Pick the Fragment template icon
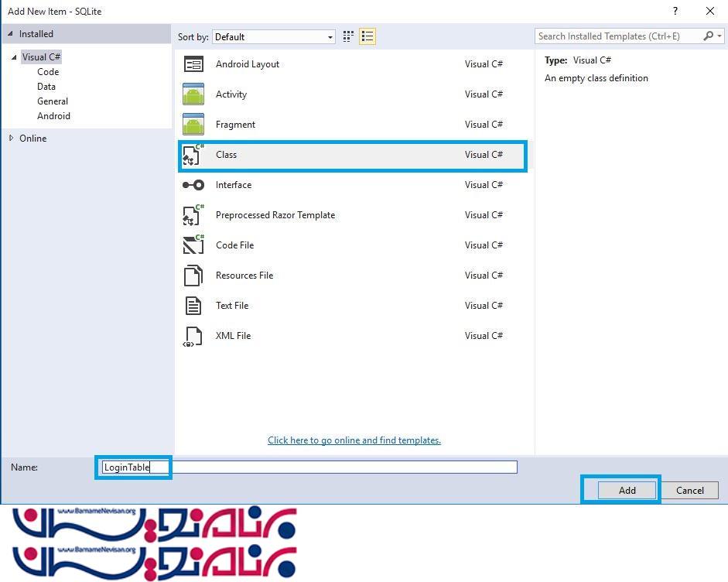 click(x=193, y=125)
